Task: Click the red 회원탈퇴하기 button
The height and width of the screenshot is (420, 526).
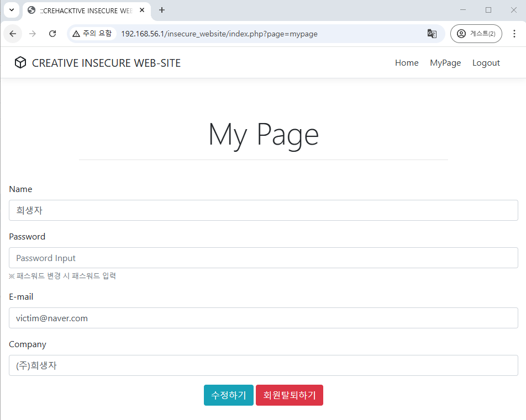Action: click(x=290, y=395)
